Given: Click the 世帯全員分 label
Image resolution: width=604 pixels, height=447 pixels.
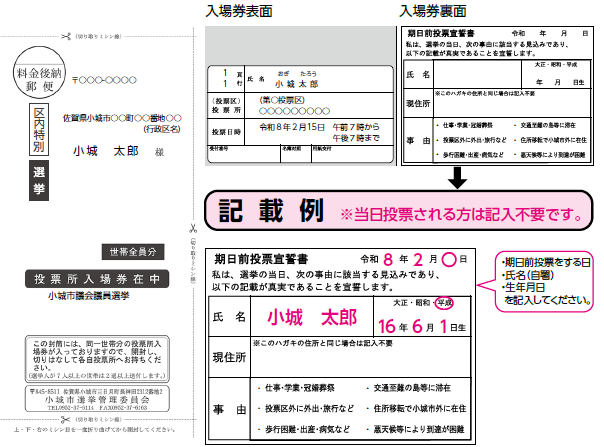Looking at the screenshot, I should pyautogui.click(x=133, y=252).
